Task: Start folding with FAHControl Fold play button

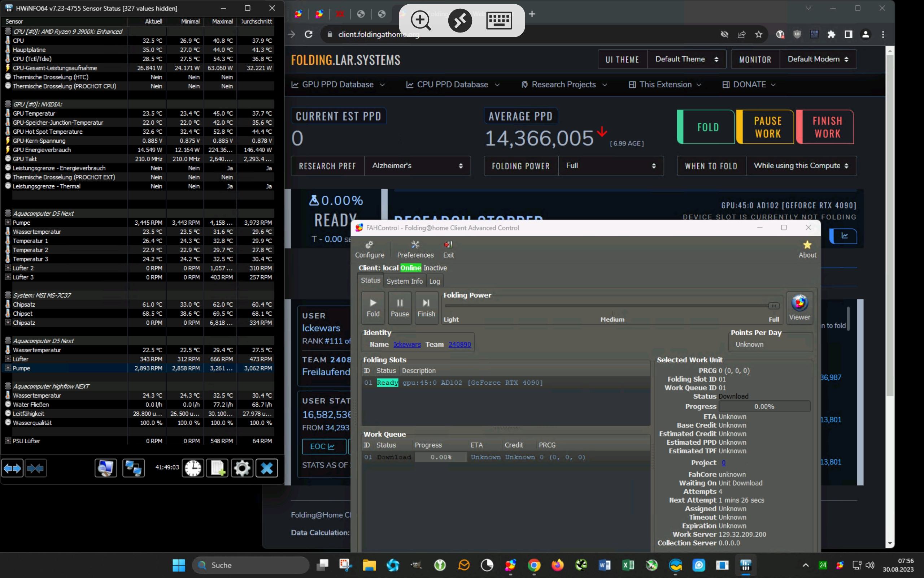Action: tap(373, 308)
